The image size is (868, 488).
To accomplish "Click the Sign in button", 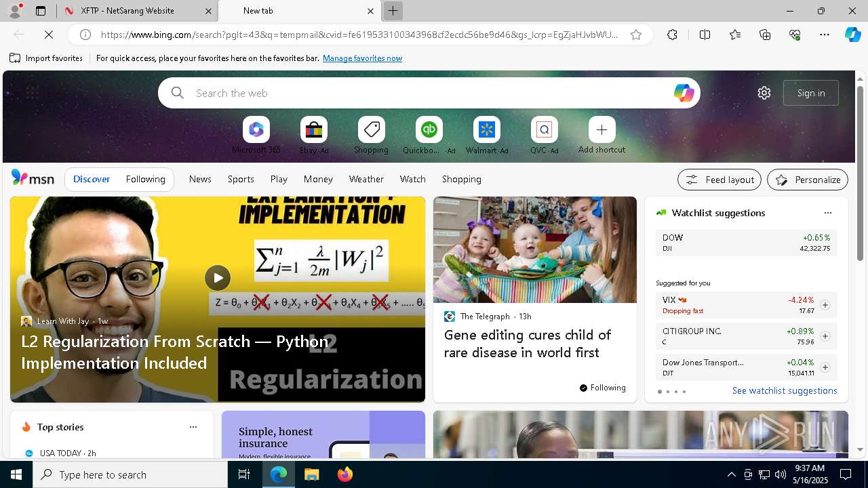I will click(811, 93).
